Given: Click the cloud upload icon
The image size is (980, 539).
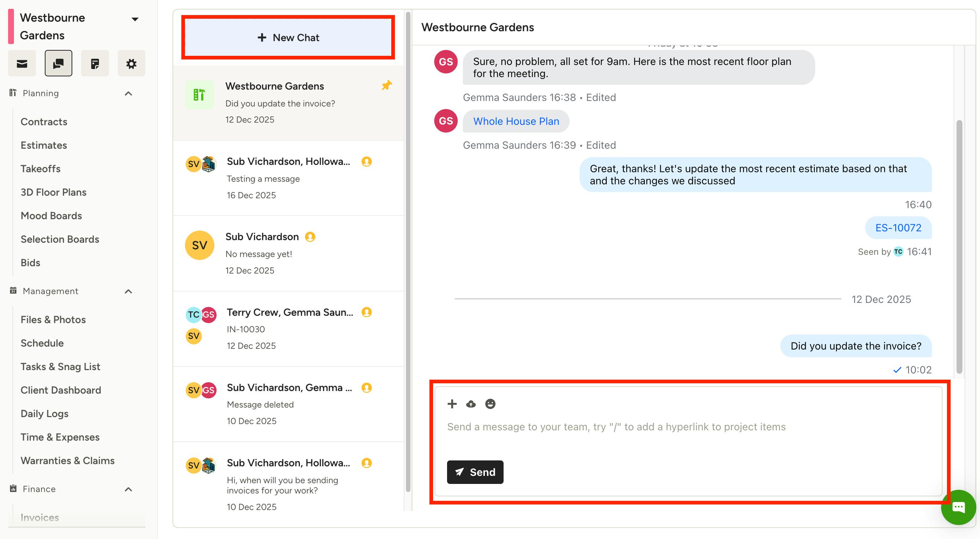Looking at the screenshot, I should [x=471, y=404].
